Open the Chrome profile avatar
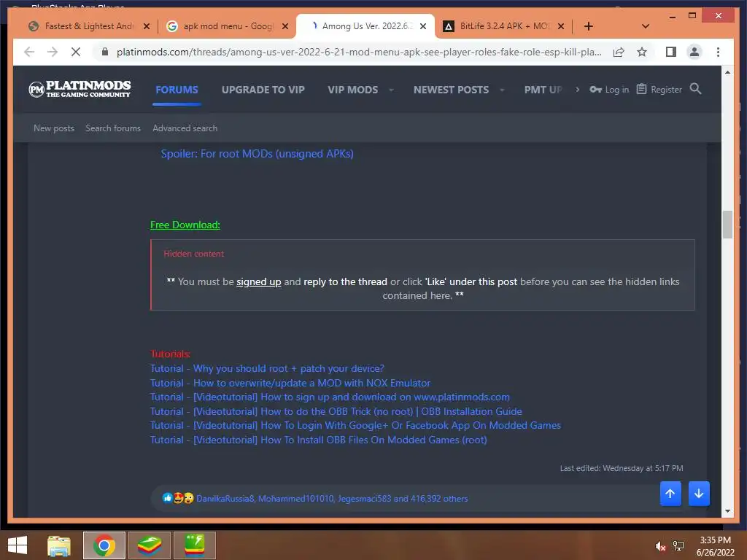The height and width of the screenshot is (560, 747). [694, 52]
